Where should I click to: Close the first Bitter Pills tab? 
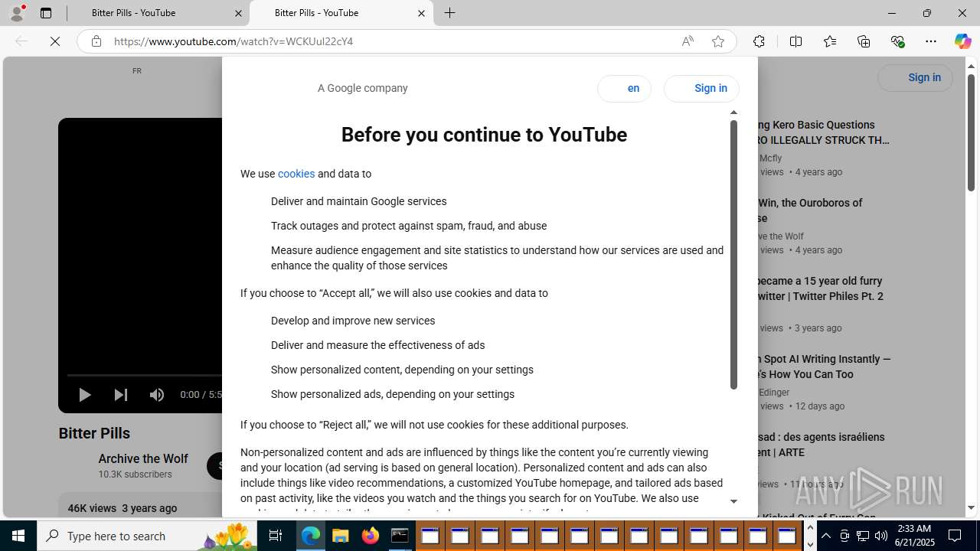[x=238, y=13]
